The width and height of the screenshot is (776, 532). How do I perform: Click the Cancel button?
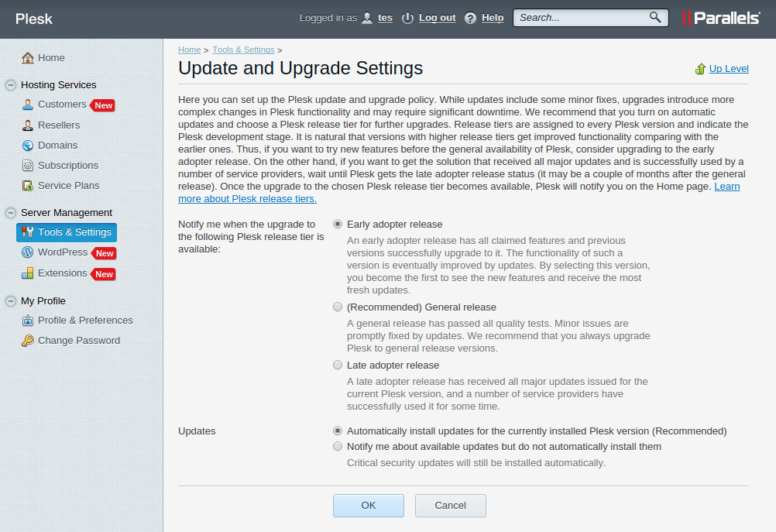pyautogui.click(x=451, y=505)
